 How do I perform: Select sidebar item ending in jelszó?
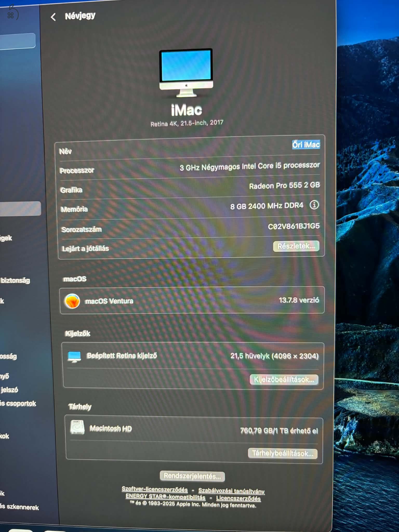tap(9, 390)
